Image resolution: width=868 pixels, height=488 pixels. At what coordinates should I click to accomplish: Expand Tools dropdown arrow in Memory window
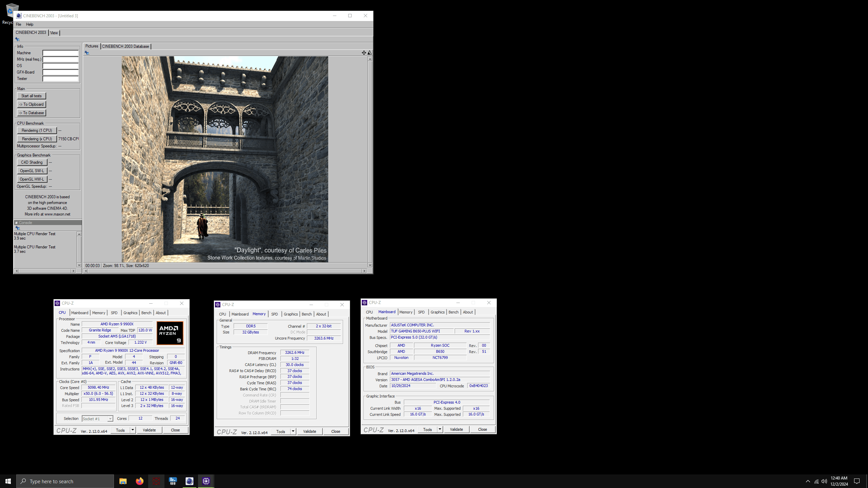(293, 431)
